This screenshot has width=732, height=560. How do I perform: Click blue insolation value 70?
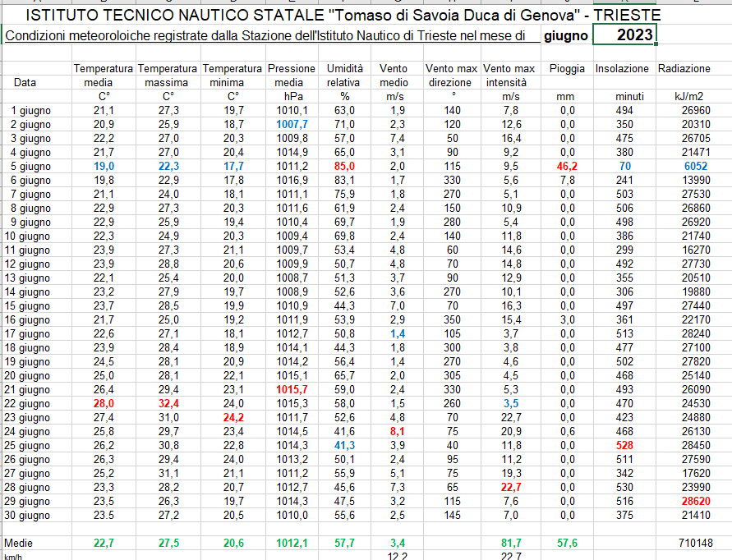point(625,167)
